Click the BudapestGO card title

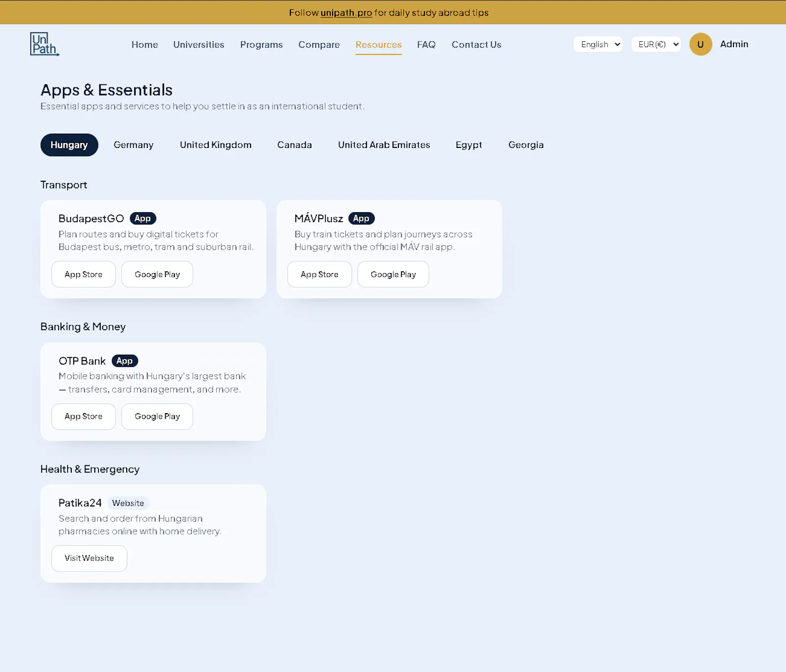(x=91, y=219)
